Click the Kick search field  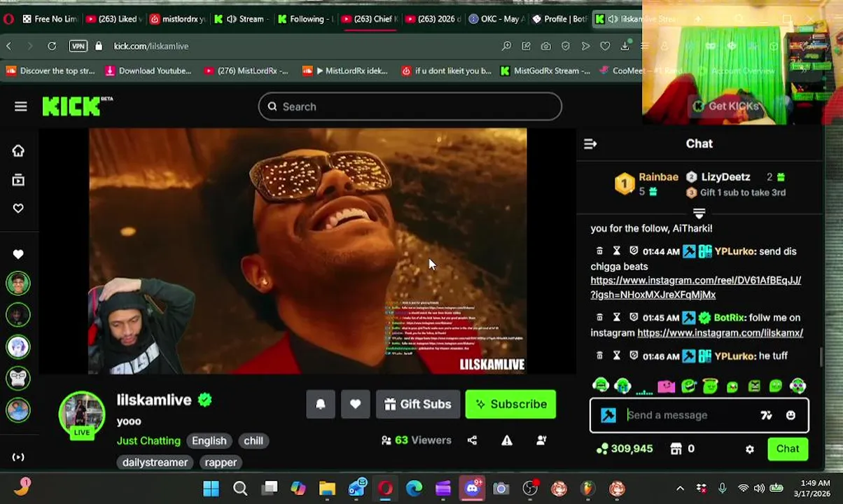[x=410, y=106]
